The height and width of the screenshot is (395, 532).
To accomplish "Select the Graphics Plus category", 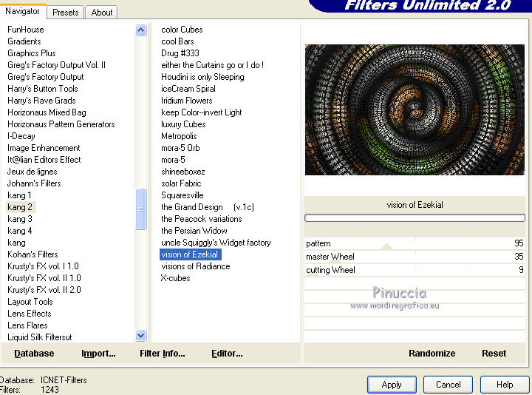I will (32, 53).
